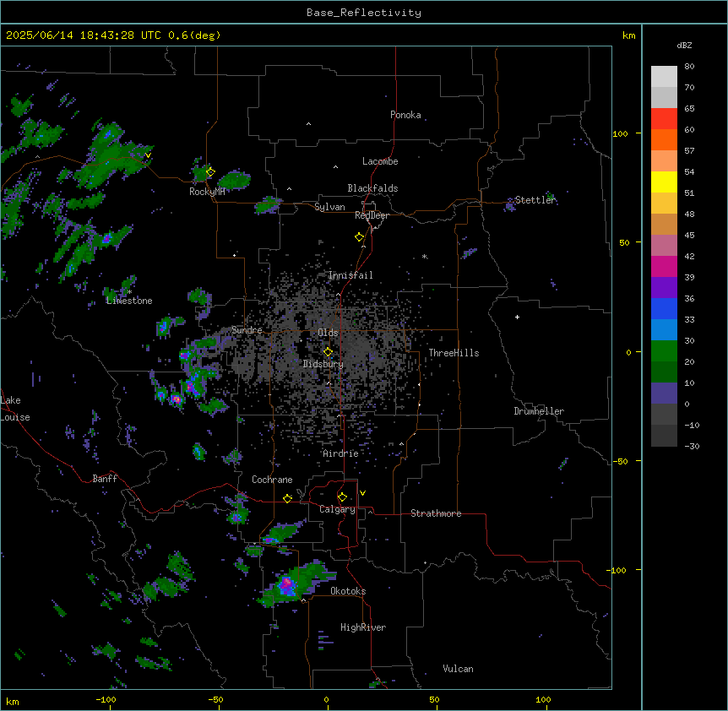728x711 pixels.
Task: Pick the pink 42-45 dBZ legend swatch
Action: [664, 246]
